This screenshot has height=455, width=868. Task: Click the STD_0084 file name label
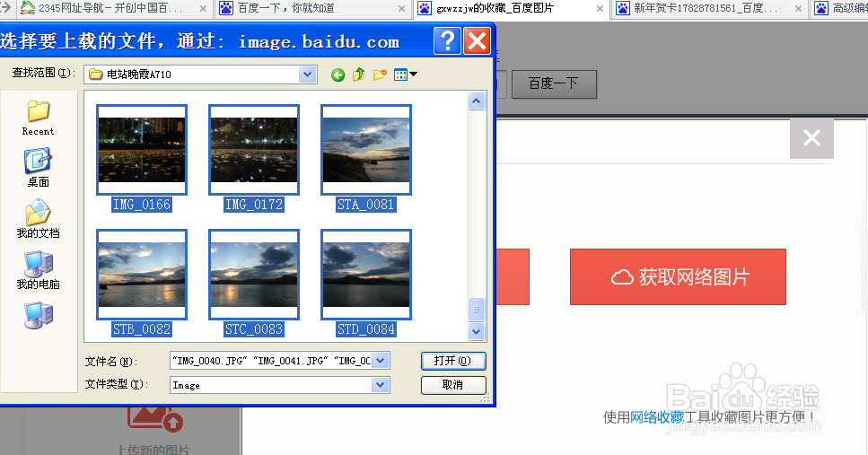[x=366, y=329]
